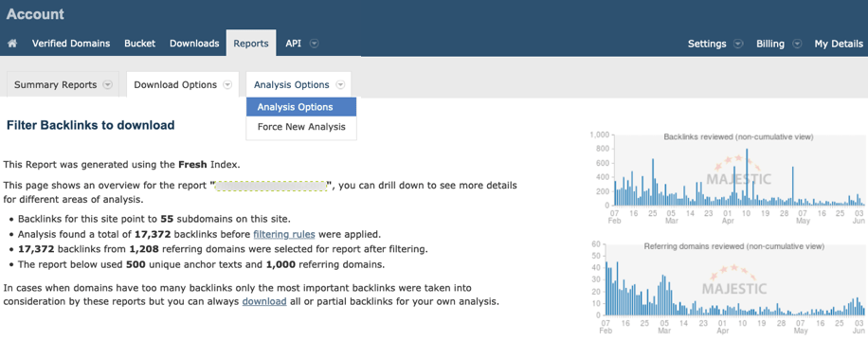Screen dimensions: 868x341
Task: Collapse the Analysis Options dropdown arrow
Action: (x=340, y=84)
